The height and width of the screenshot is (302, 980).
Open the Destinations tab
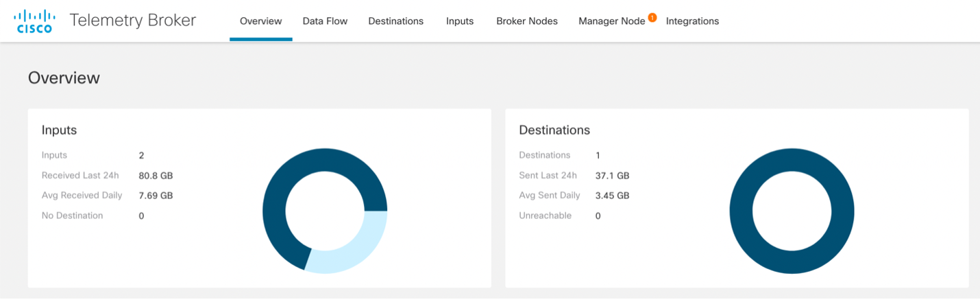coord(395,21)
